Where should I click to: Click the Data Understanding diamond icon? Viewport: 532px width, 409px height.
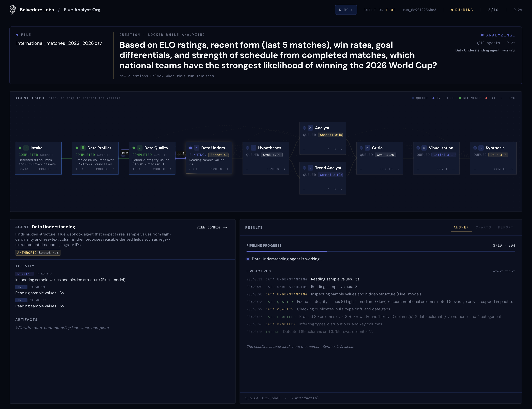tap(197, 148)
